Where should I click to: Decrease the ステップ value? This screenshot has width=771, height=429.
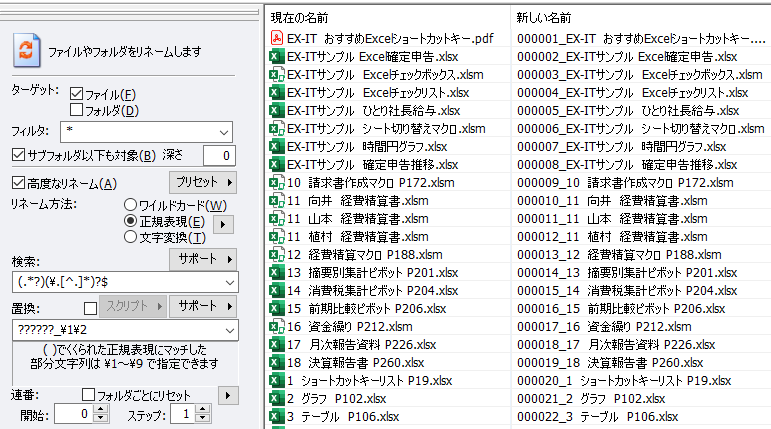click(202, 419)
